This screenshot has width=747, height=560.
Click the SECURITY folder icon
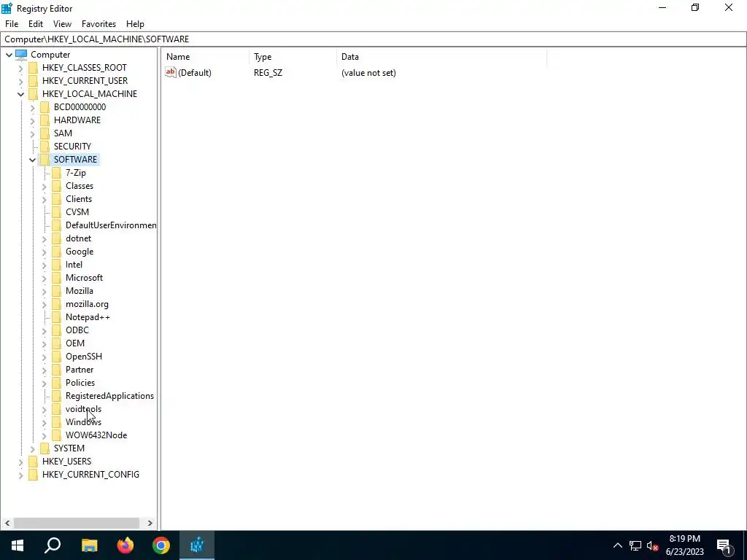pos(44,146)
